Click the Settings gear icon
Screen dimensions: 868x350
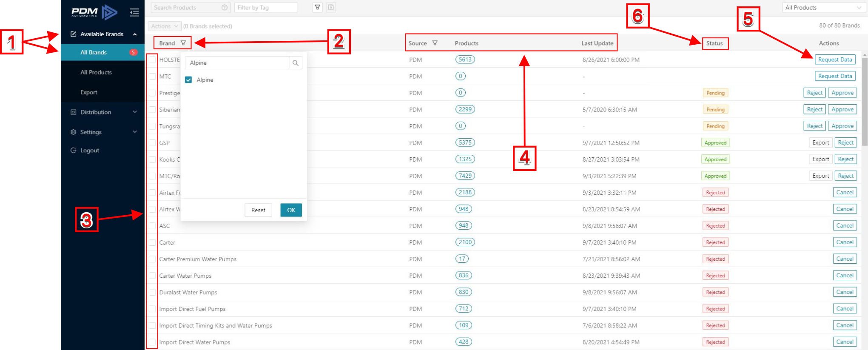tap(73, 132)
